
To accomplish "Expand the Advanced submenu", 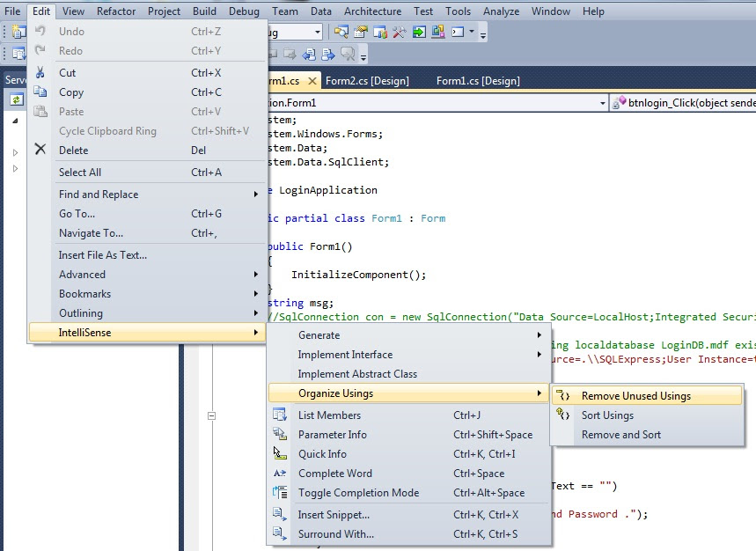I will (x=255, y=275).
